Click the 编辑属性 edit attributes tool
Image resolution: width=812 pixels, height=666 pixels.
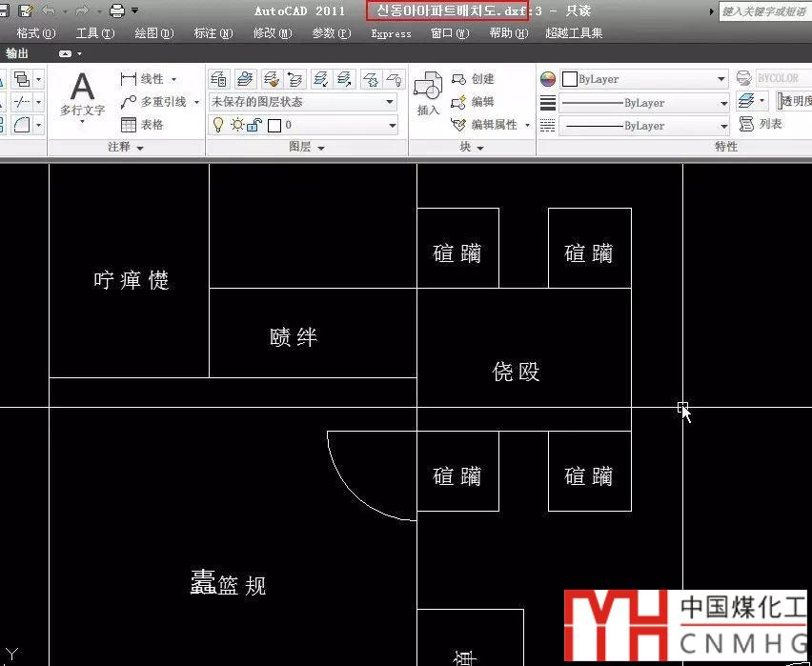484,125
